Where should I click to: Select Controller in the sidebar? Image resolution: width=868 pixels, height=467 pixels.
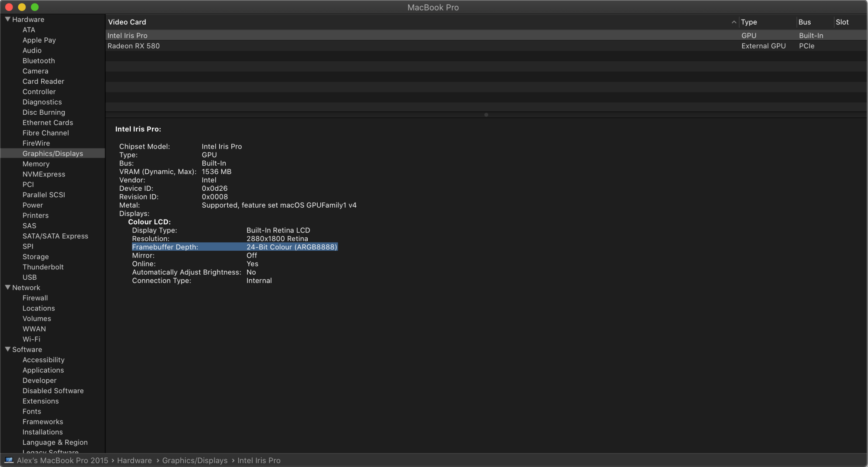39,92
